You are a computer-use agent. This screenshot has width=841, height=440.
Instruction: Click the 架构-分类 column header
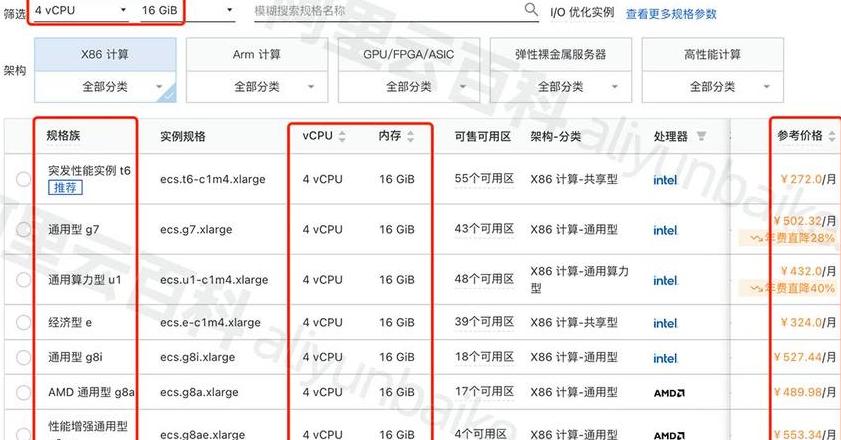pyautogui.click(x=556, y=136)
